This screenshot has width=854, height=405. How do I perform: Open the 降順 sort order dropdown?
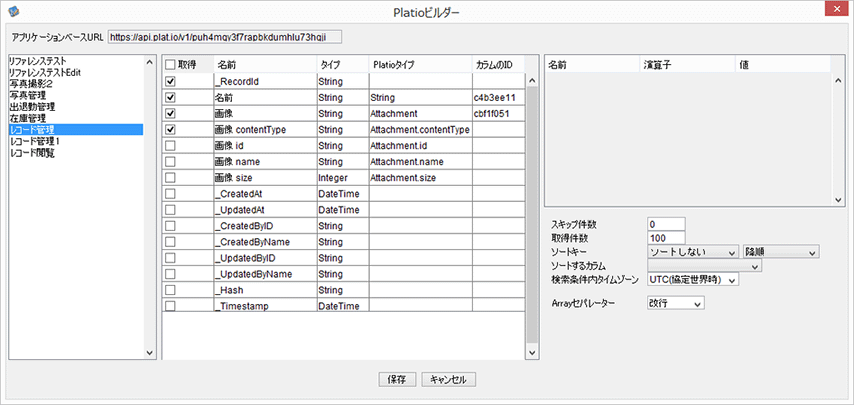pos(781,251)
